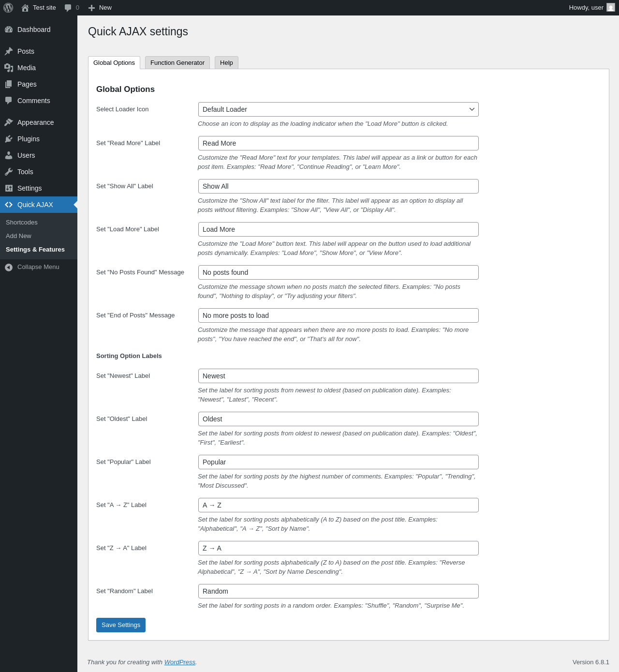Click the Quick AJAX code icon
619x672 pixels.
9,205
